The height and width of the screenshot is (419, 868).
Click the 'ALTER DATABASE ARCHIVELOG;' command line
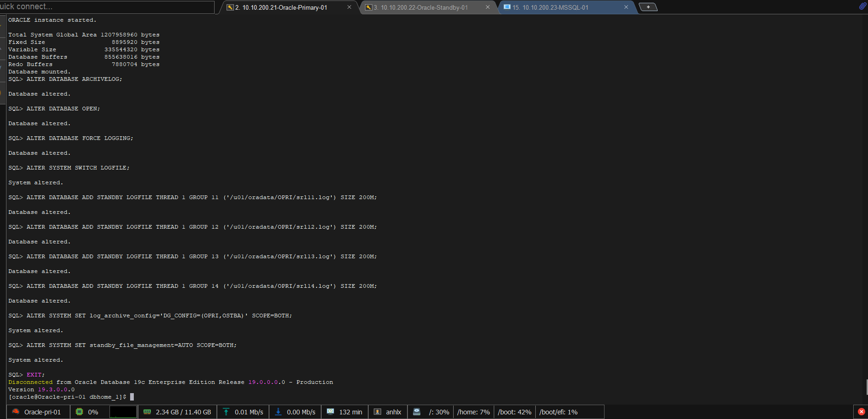coord(65,79)
